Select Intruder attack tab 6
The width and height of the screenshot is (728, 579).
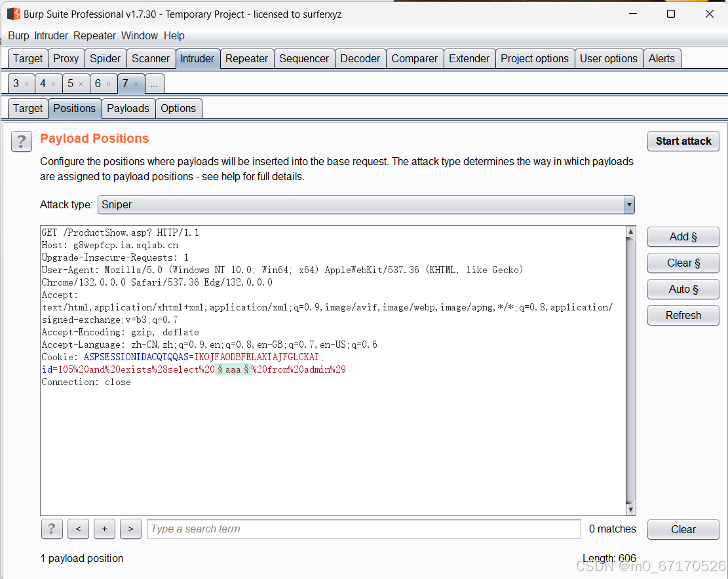click(x=98, y=84)
